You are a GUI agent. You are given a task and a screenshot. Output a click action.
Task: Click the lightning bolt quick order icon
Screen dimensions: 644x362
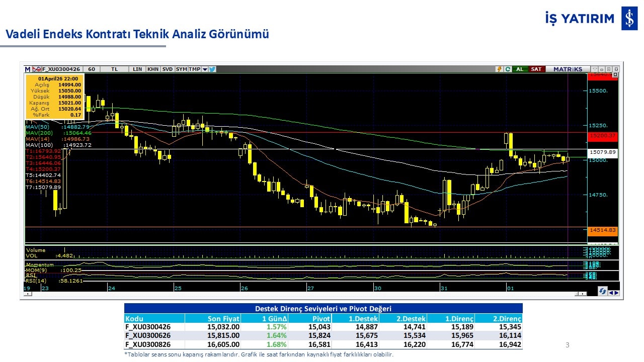(x=500, y=69)
